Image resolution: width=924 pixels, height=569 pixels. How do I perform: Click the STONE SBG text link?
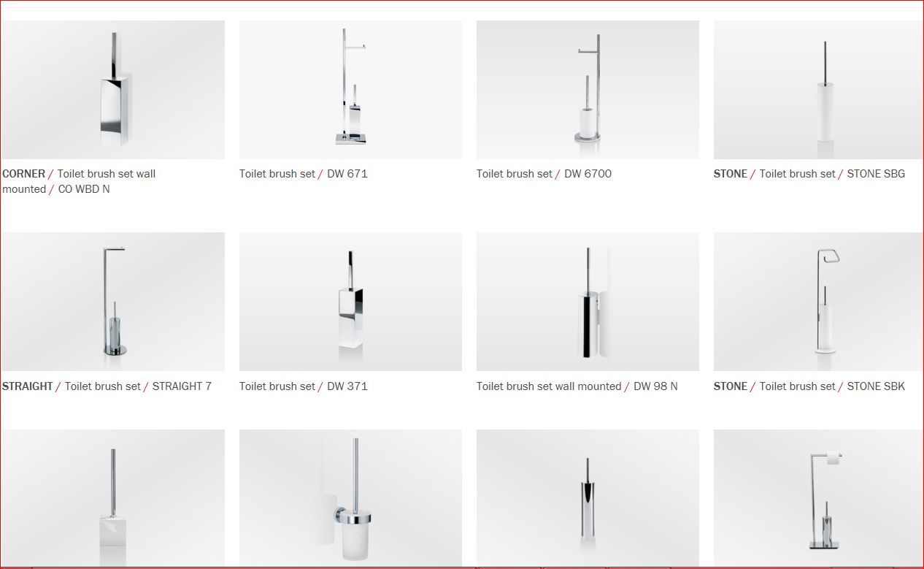click(x=809, y=174)
